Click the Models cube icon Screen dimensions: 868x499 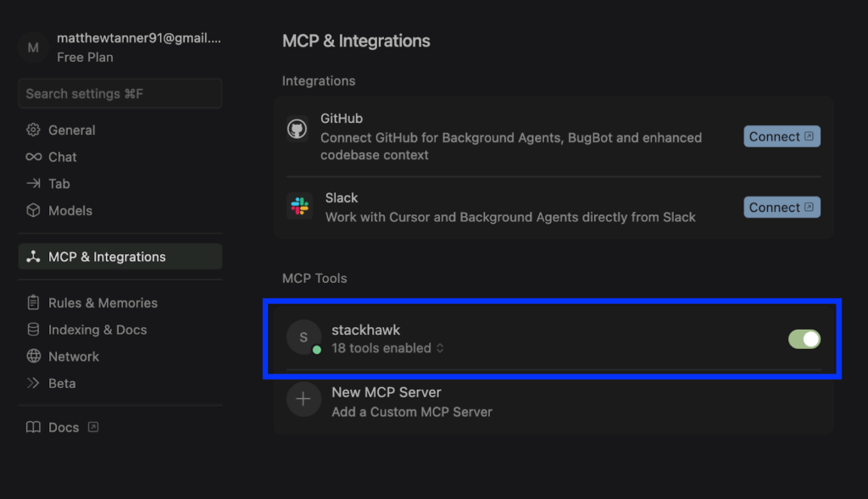pos(33,210)
